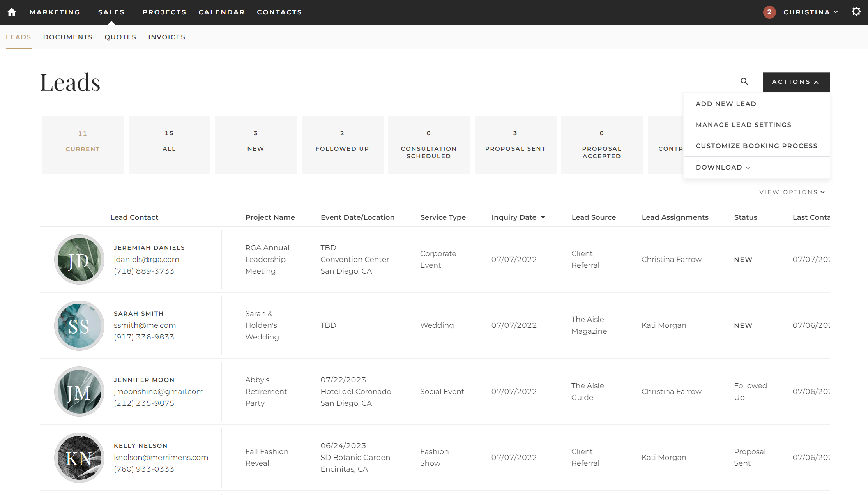Switch to the Quotes tab
The image size is (868, 495).
coord(120,37)
